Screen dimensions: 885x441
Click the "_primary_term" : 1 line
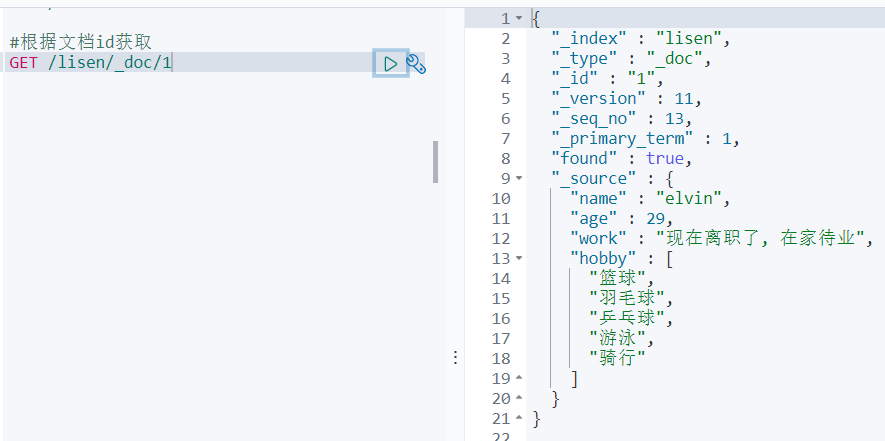(646, 138)
